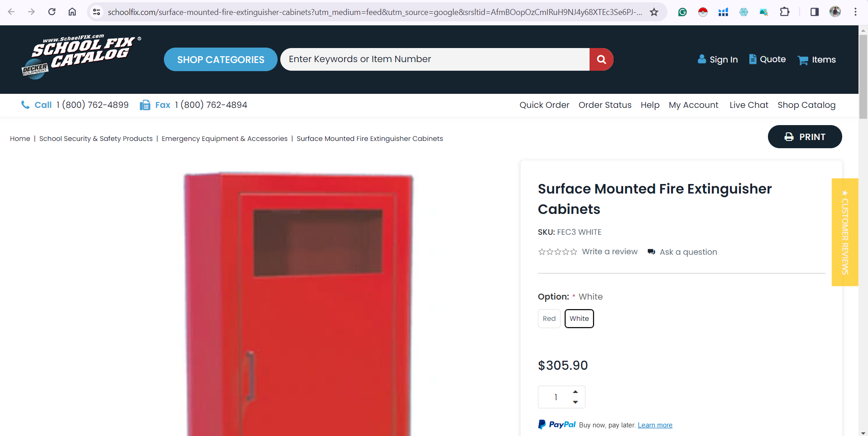Image resolution: width=868 pixels, height=436 pixels.
Task: Click the red search magnifier button
Action: (601, 59)
